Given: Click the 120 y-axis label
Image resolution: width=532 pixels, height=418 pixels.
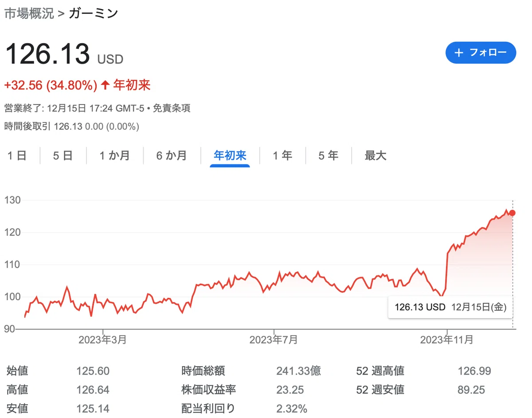Looking at the screenshot, I should (13, 232).
